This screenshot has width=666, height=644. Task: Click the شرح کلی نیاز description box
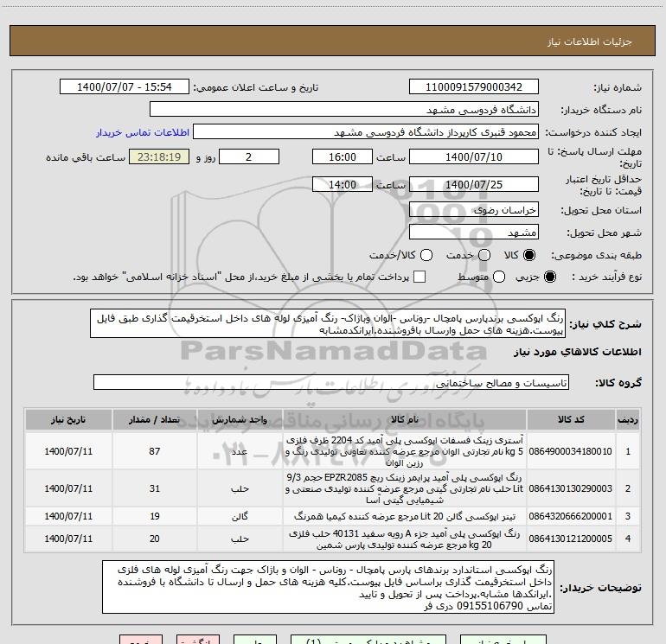[328, 324]
